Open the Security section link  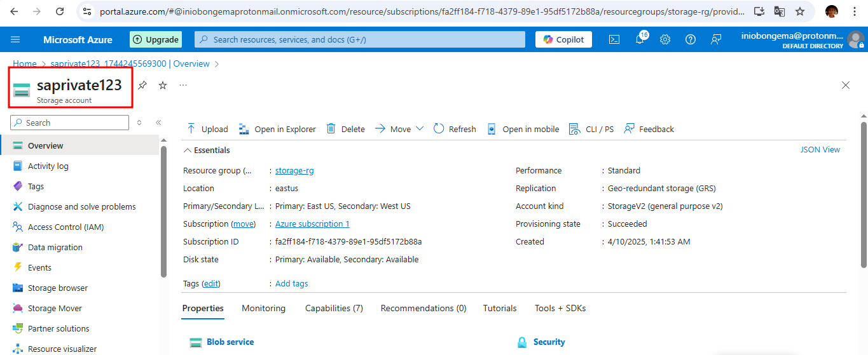(549, 342)
